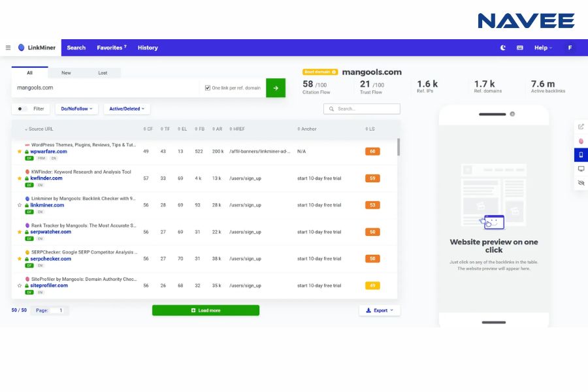Click the mangools.com domain input field
The height and width of the screenshot is (392, 588).
(x=105, y=88)
